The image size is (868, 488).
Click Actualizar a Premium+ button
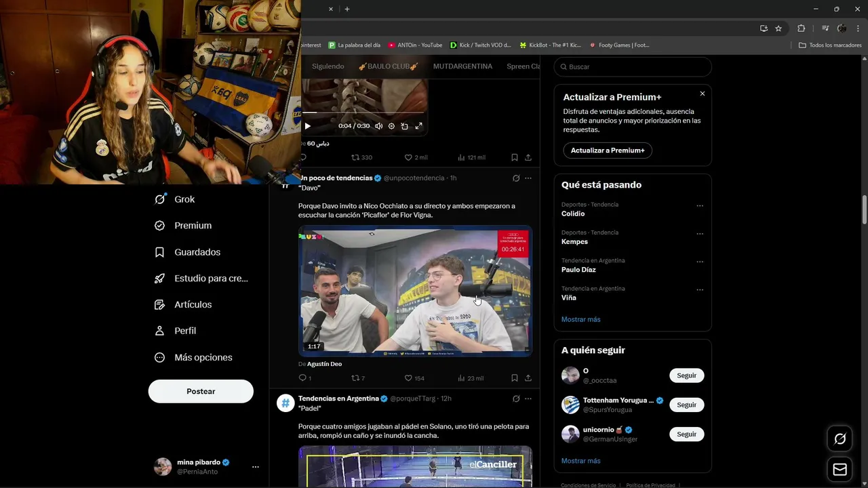coord(608,150)
